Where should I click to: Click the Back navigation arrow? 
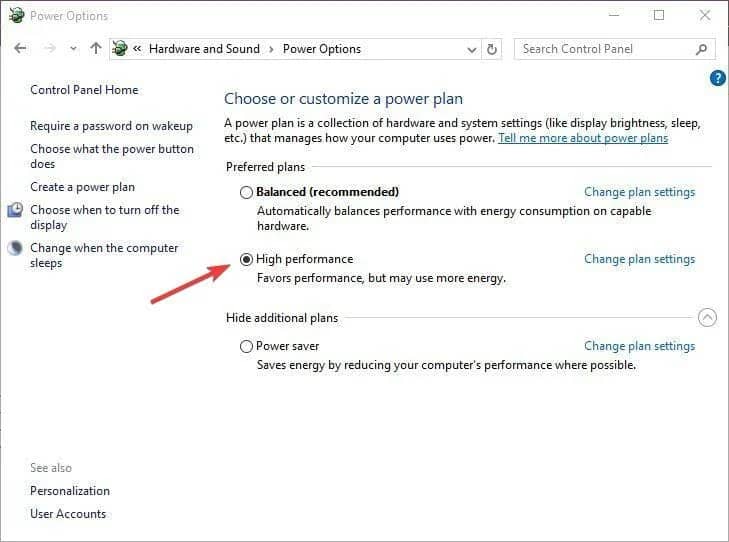pyautogui.click(x=20, y=48)
